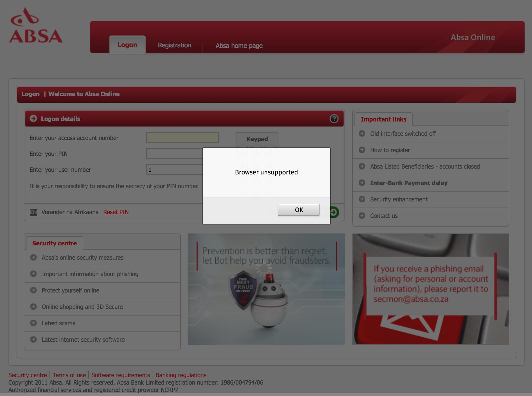Open Security enhancement link
Screen dimensions: 532x396
pos(399,199)
